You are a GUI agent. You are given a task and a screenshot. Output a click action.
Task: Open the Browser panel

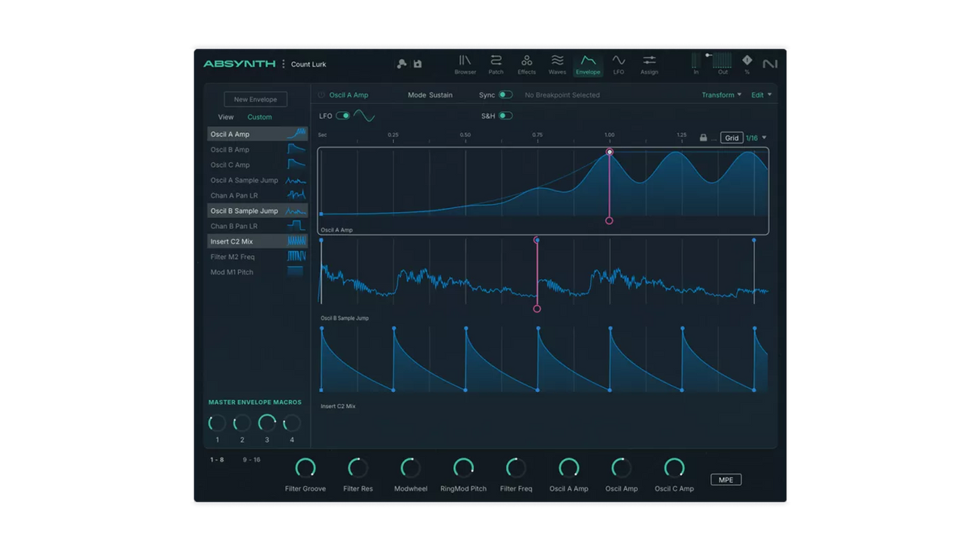(x=466, y=65)
